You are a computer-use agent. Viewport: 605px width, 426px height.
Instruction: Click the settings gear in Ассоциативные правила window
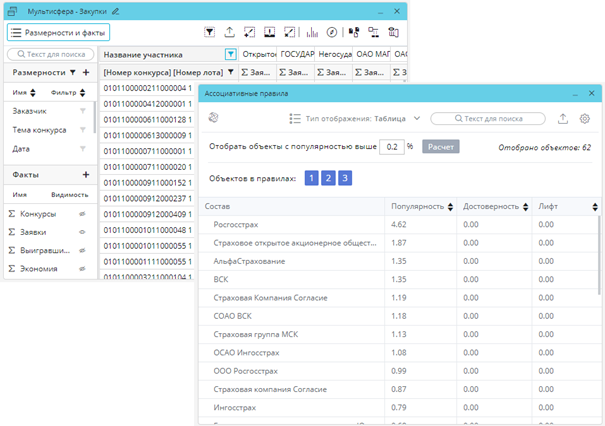tap(585, 118)
